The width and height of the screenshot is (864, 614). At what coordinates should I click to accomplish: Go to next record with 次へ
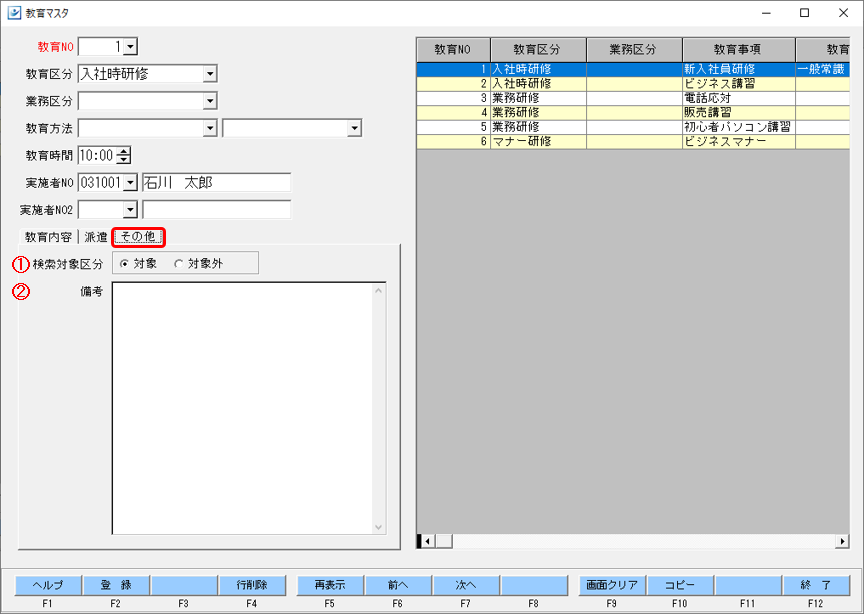466,585
